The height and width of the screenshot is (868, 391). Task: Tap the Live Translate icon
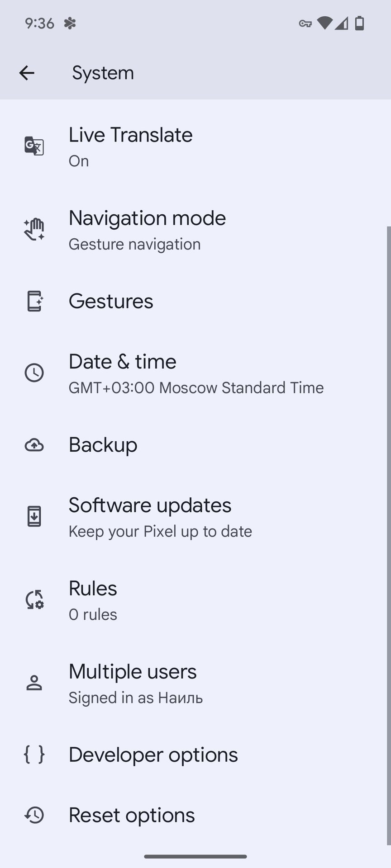point(34,146)
